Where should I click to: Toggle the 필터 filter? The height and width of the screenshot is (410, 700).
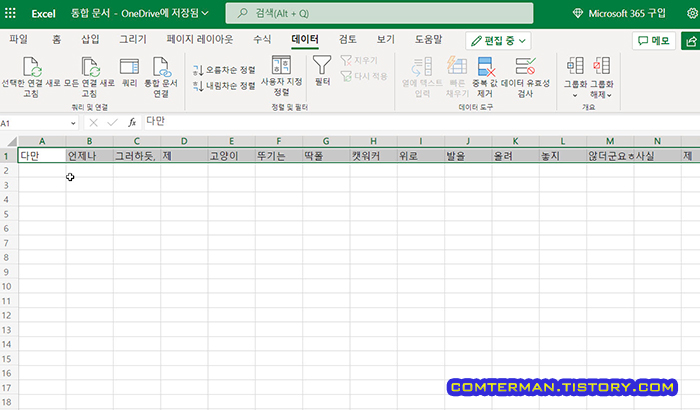tap(322, 71)
